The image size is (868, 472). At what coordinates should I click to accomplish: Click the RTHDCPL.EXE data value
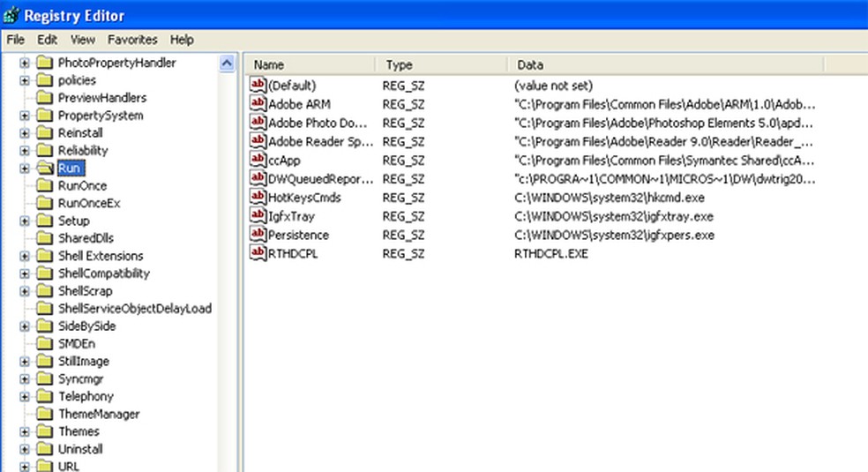pyautogui.click(x=551, y=254)
